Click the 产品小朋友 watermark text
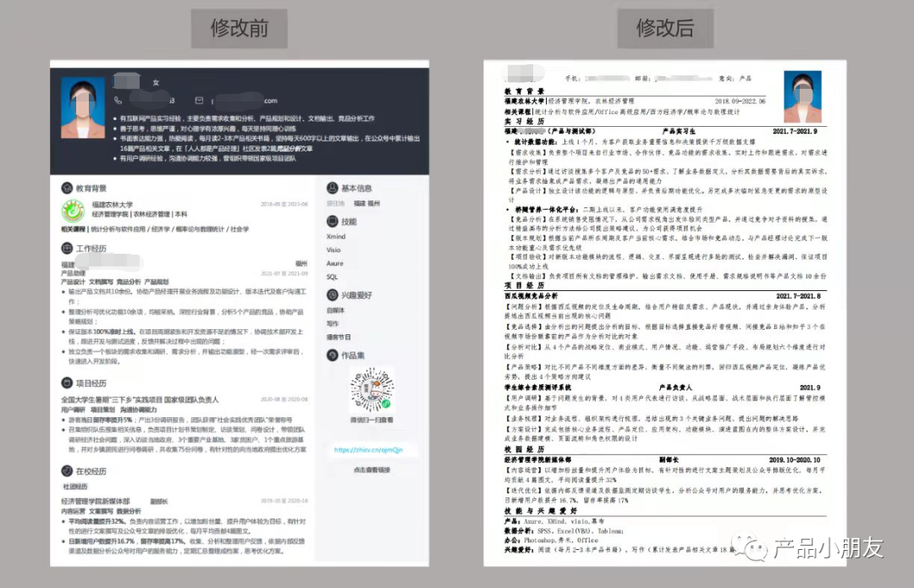The width and height of the screenshot is (914, 588). tap(829, 548)
